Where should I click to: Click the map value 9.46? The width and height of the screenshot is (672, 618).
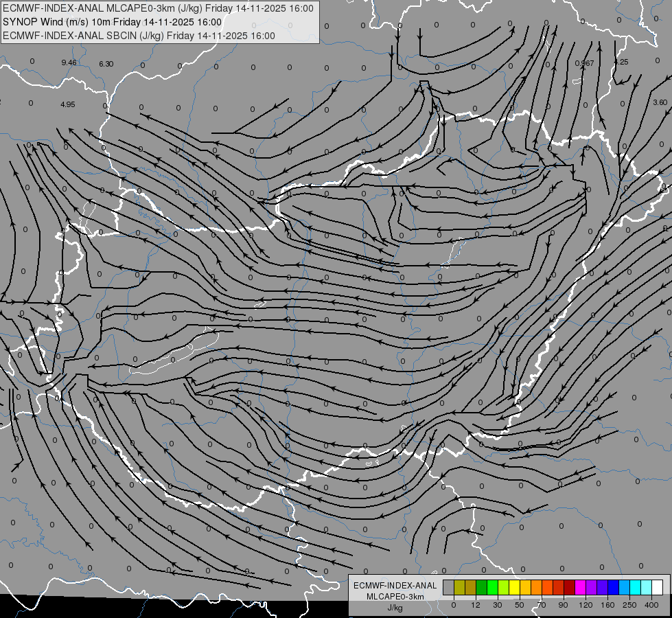pos(69,62)
